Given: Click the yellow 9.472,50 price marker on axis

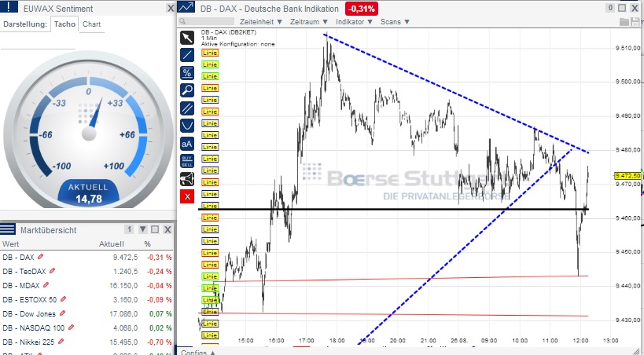Looking at the screenshot, I should [x=627, y=176].
